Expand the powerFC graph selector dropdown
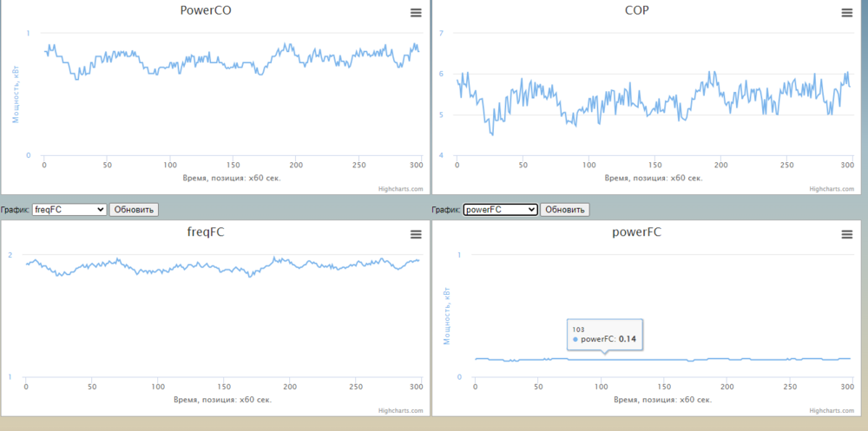The image size is (868, 431). click(x=500, y=209)
